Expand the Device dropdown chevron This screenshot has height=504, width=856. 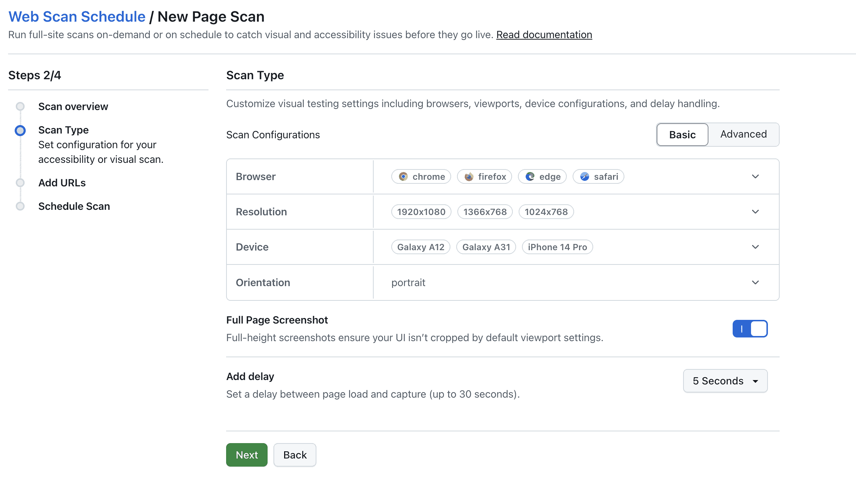[x=755, y=247]
